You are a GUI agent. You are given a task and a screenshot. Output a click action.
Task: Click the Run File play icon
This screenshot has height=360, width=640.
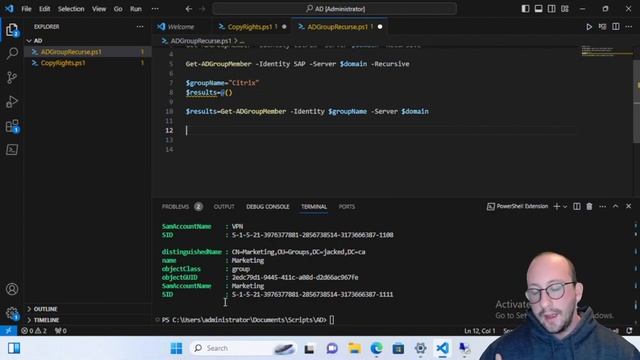click(589, 27)
